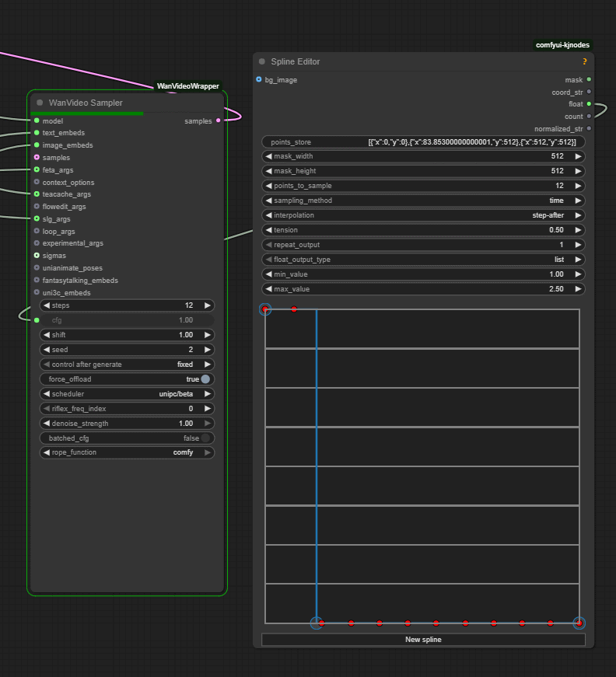Click the float output socket
This screenshot has width=616, height=677.
[x=589, y=104]
